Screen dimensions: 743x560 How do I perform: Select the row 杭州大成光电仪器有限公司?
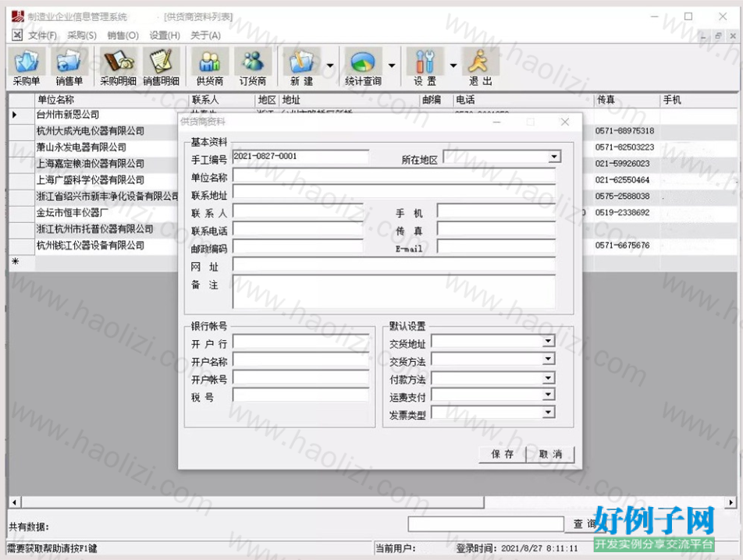90,131
